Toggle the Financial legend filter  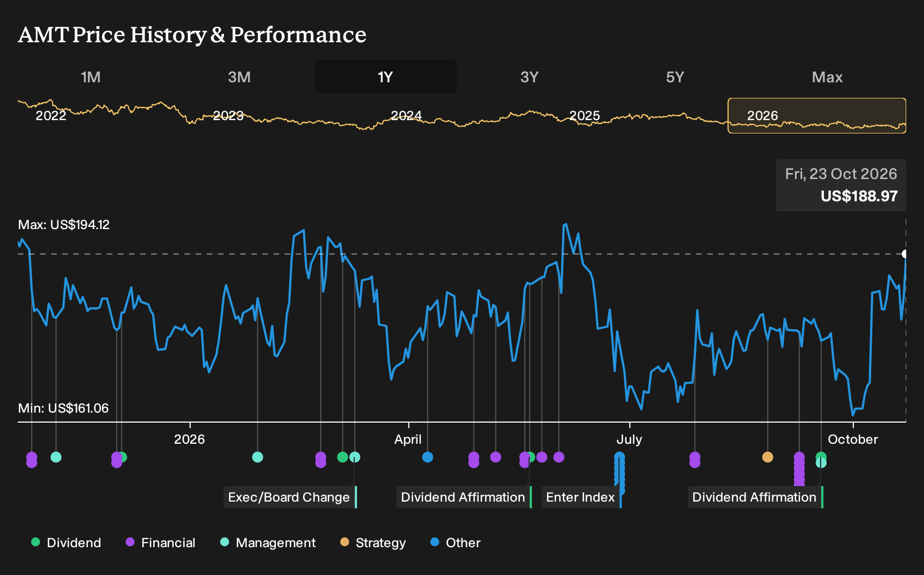[x=161, y=543]
